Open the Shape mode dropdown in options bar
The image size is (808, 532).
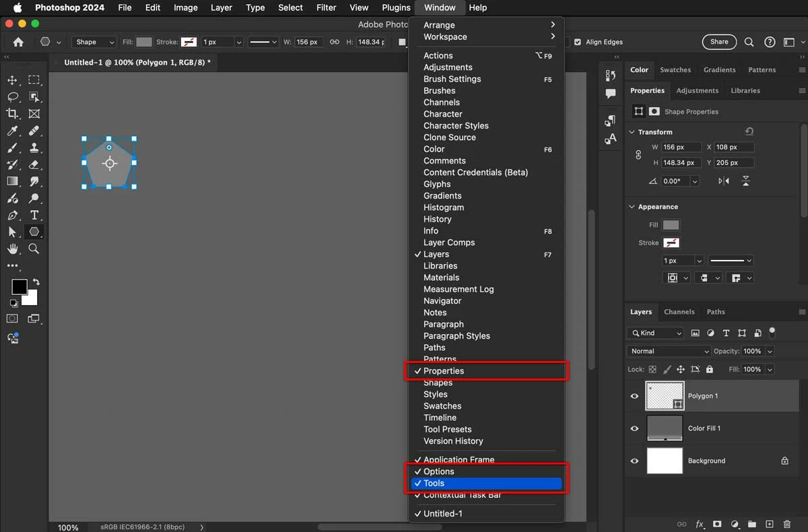(x=94, y=42)
